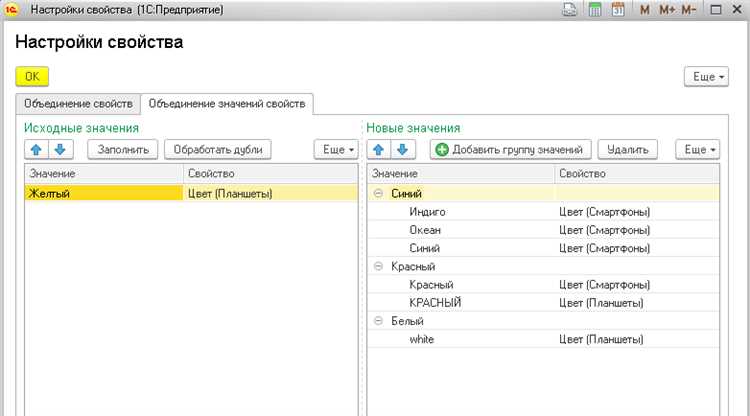Open the calendar icon in title bar
This screenshot has height=416, width=750.
click(x=618, y=10)
